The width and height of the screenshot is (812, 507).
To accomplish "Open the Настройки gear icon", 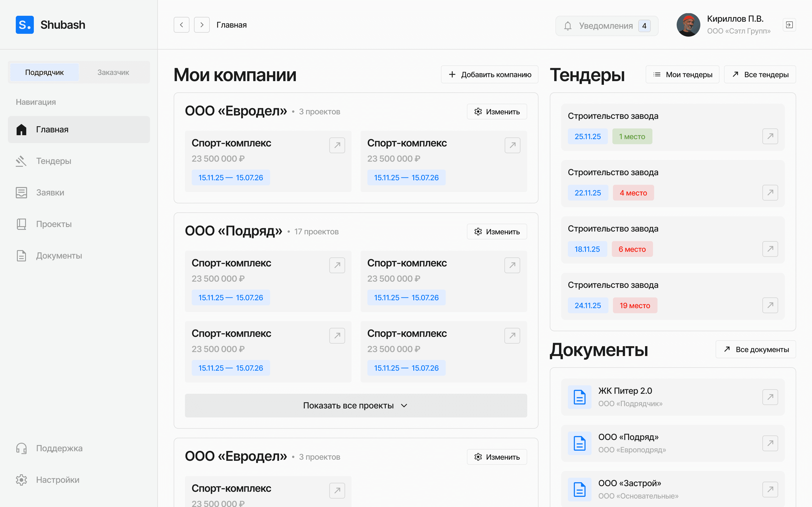I will coord(21,479).
